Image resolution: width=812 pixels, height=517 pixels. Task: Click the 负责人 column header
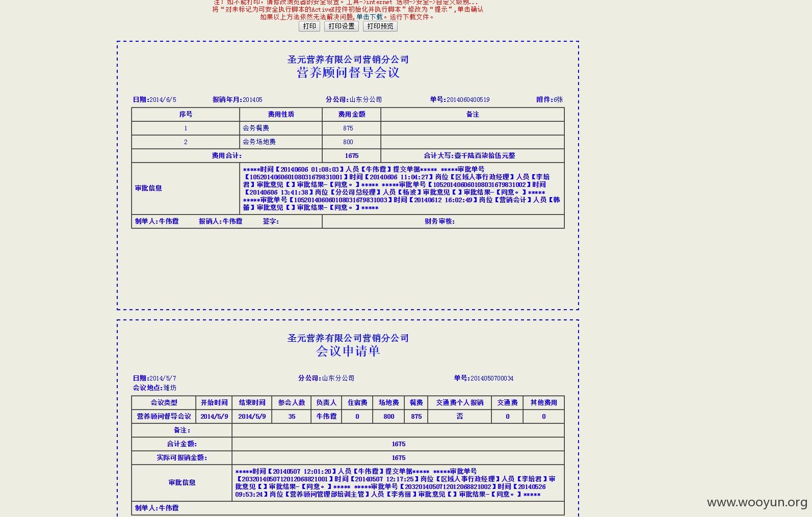(326, 402)
